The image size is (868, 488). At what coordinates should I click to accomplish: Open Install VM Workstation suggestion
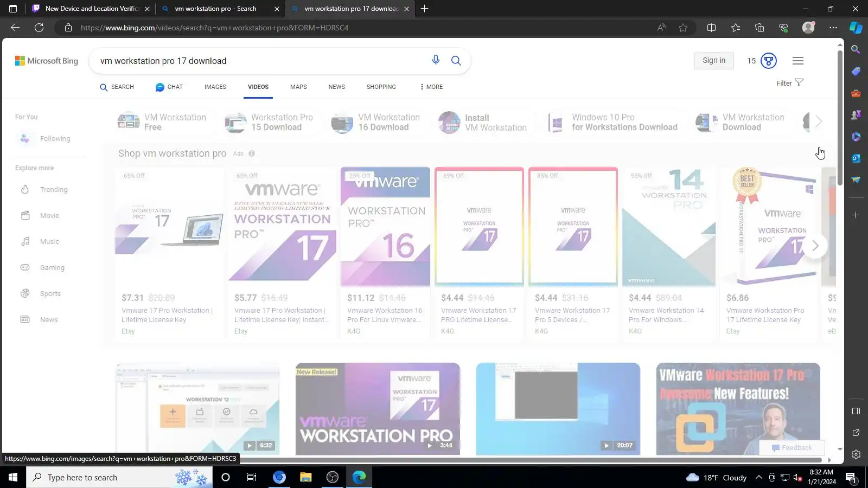482,122
